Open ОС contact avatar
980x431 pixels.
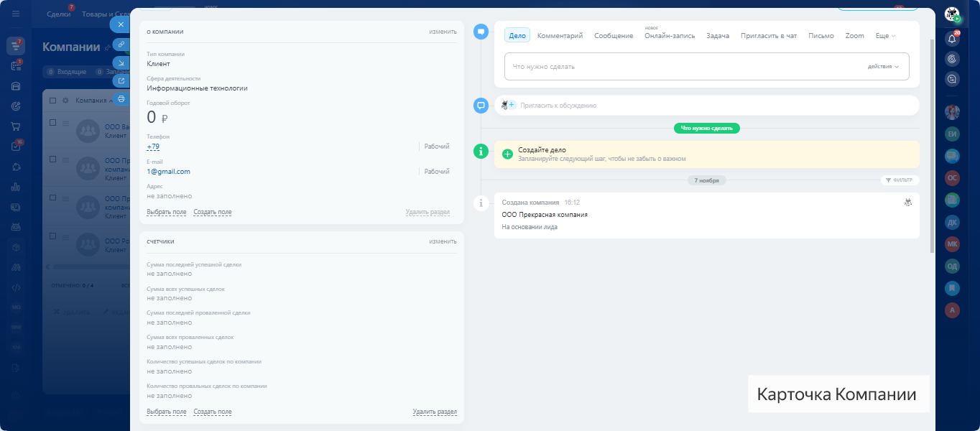(953, 177)
